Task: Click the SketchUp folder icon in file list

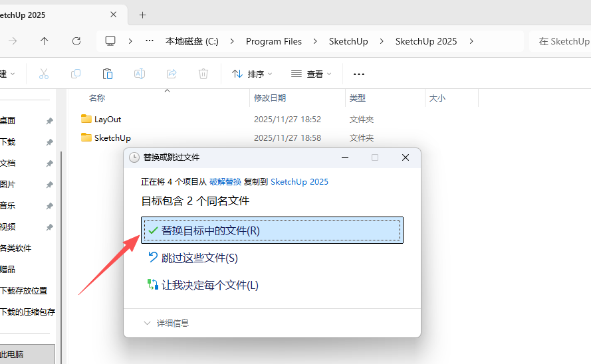Action: [86, 137]
